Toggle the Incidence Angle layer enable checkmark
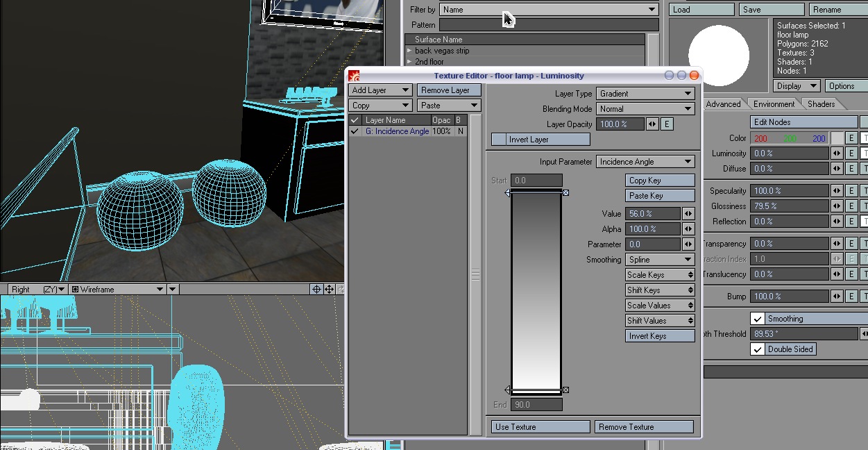The height and width of the screenshot is (450, 868). [x=355, y=131]
